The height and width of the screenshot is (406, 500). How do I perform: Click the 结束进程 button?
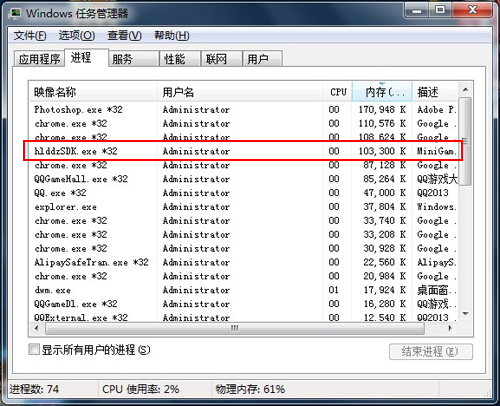click(x=431, y=351)
